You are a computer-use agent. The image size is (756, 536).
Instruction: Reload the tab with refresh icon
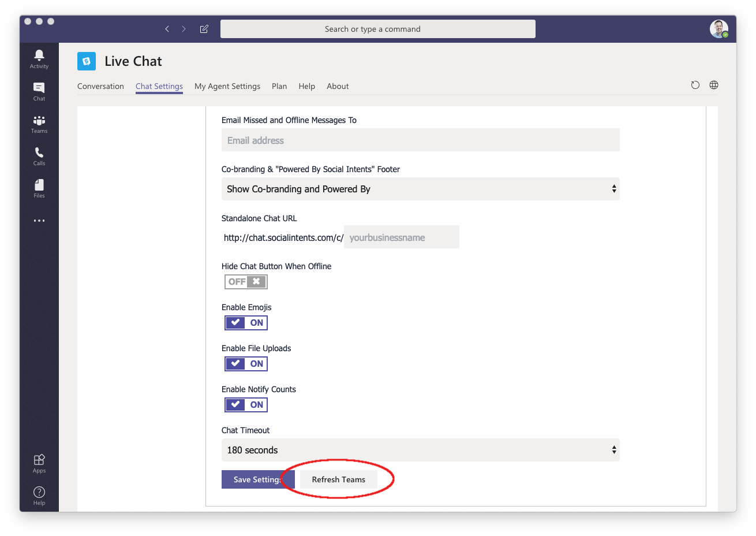pos(695,85)
